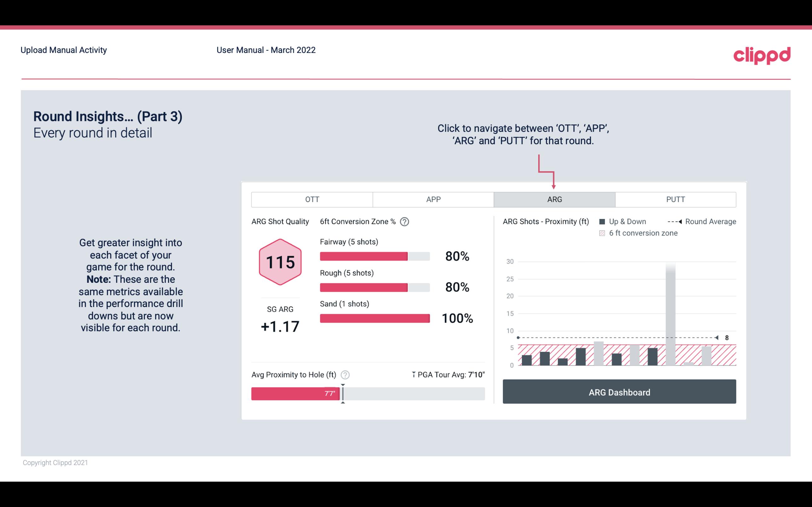Click the SG ARG score indicator +1.17
The height and width of the screenshot is (507, 812).
point(280,326)
